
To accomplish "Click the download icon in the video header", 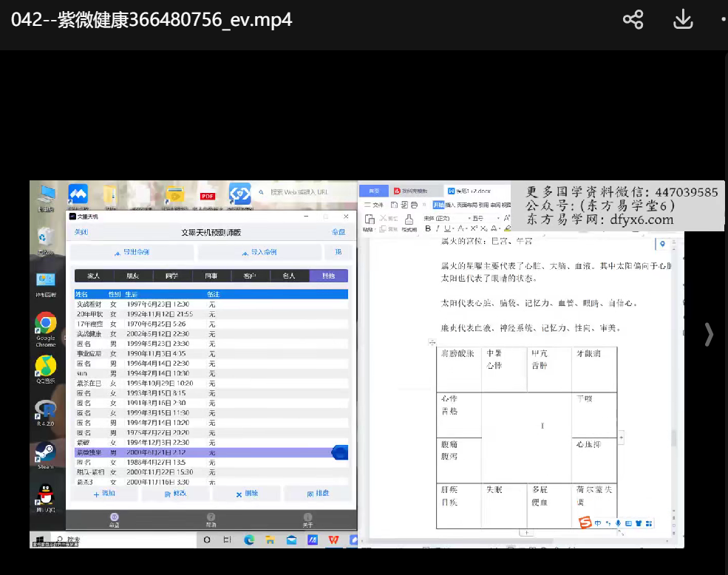I will [683, 20].
